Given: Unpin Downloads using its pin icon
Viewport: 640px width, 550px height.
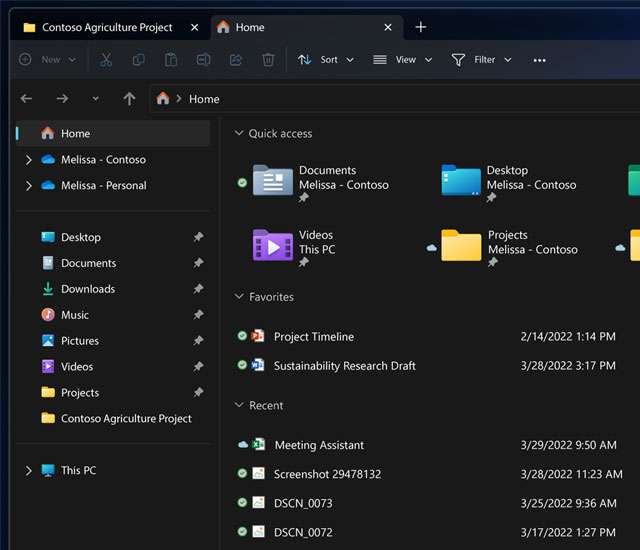Looking at the screenshot, I should pos(198,289).
